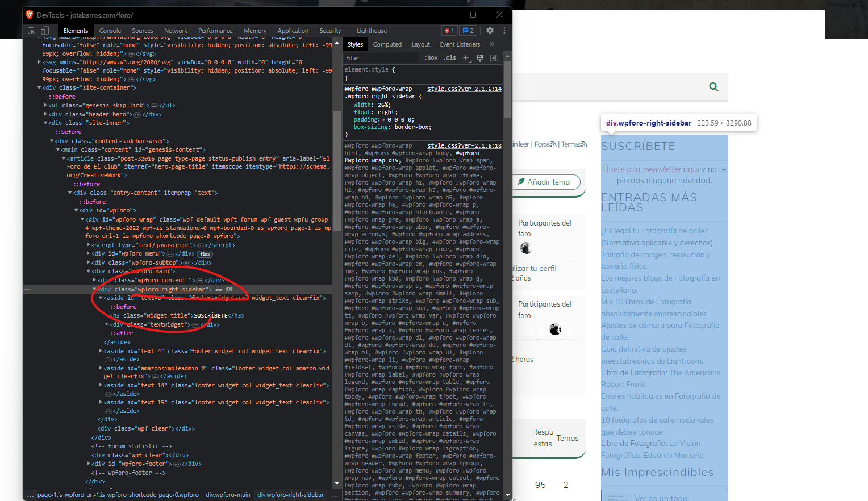Image resolution: width=868 pixels, height=501 pixels.
Task: Open the Temas RSS link on webpage
Action: (x=574, y=144)
